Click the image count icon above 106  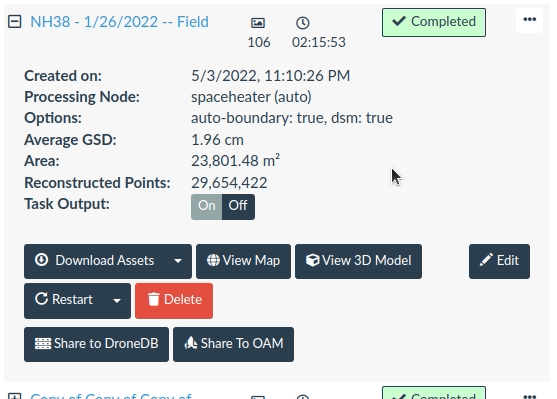coord(258,23)
